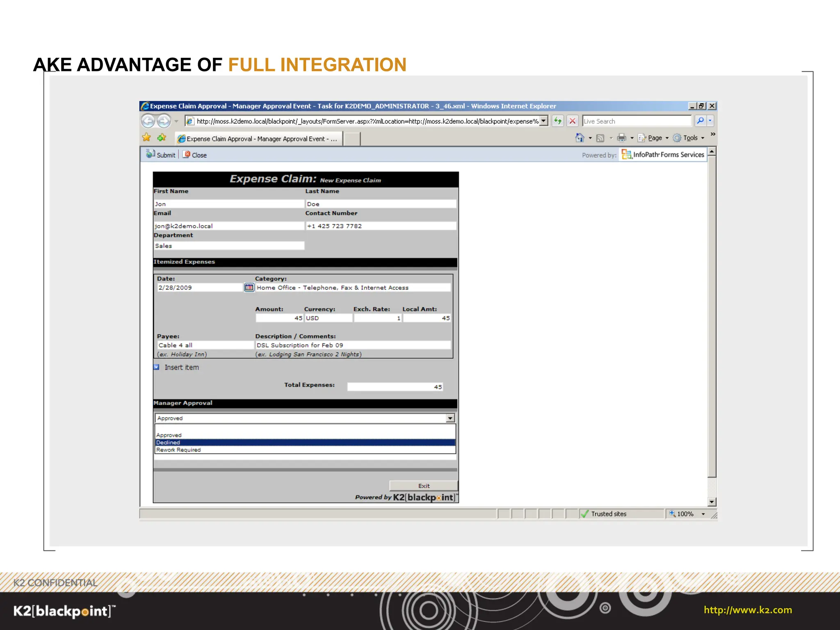Click the Exch. Rate field
The image size is (840, 630).
378,318
